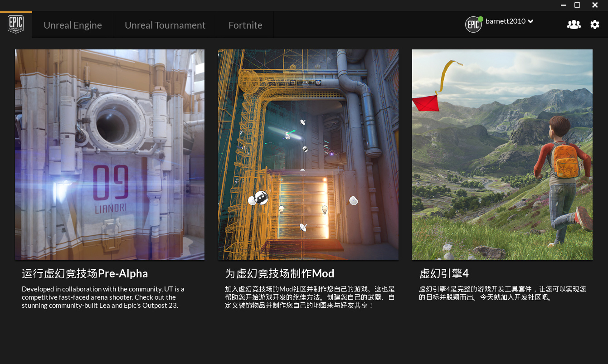This screenshot has height=364, width=608.
Task: Click the 虚幻引擎4 heading
Action: point(444,273)
